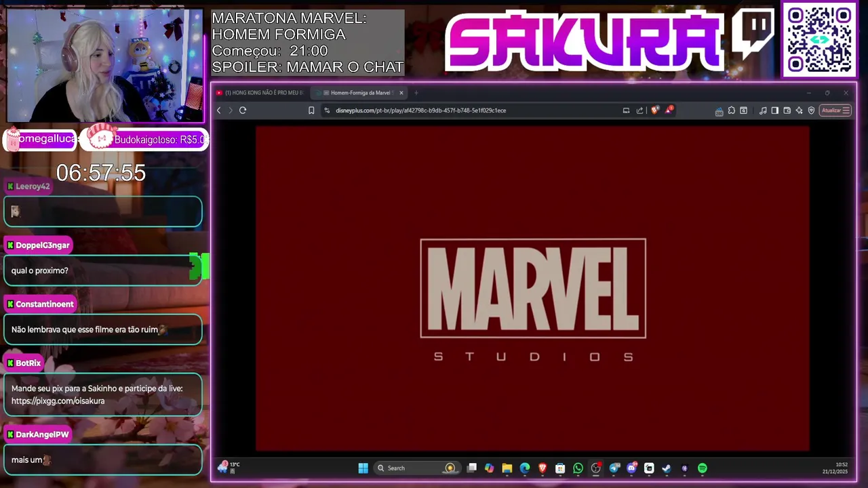Click the browser forward arrow
This screenshot has height=488, width=868.
[231, 110]
